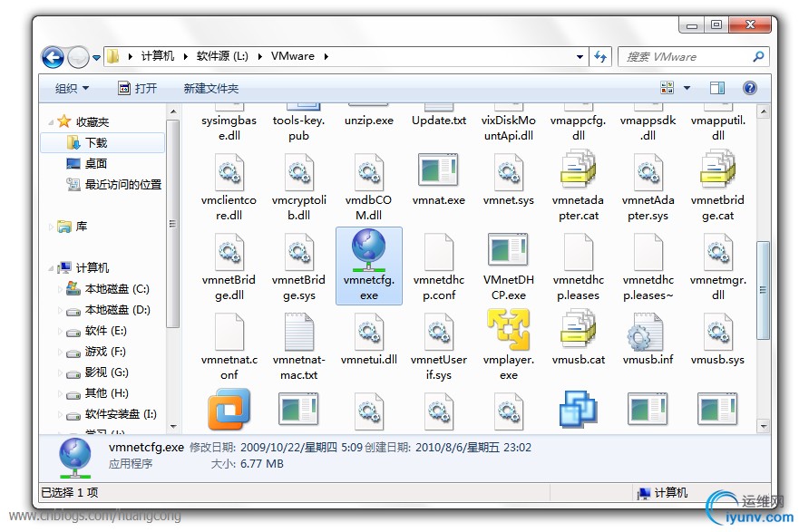799x532 pixels.
Task: Select the vmnetcfg.exe file icon
Action: click(x=368, y=250)
